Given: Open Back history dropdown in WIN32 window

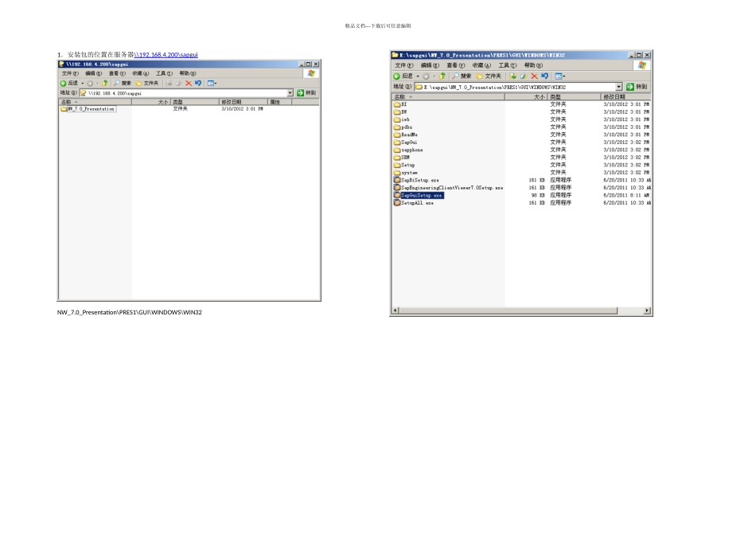Looking at the screenshot, I should (x=418, y=76).
